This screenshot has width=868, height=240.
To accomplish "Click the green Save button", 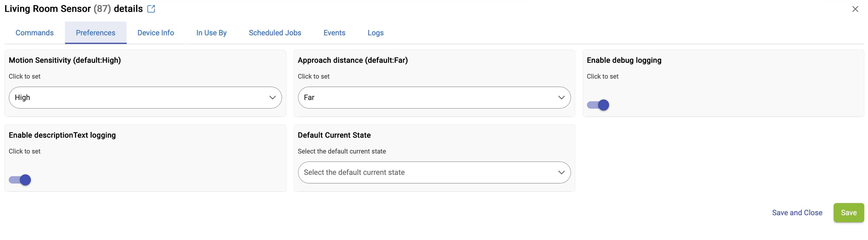I will [x=848, y=212].
